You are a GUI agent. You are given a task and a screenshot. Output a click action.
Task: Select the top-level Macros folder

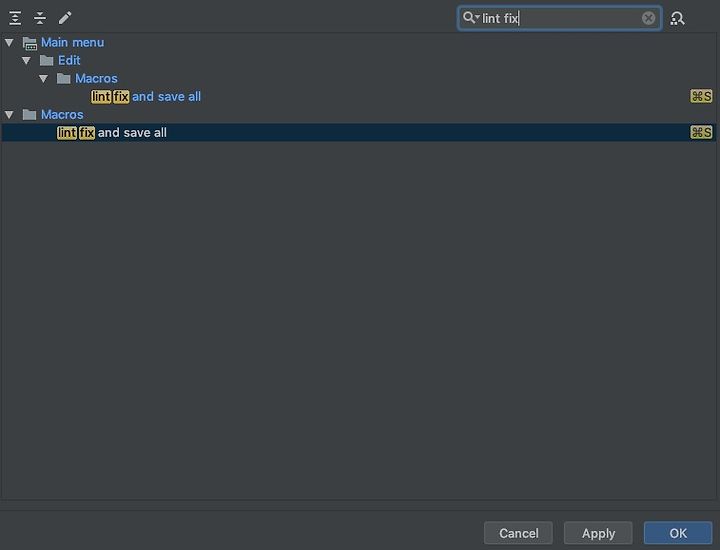(x=62, y=114)
